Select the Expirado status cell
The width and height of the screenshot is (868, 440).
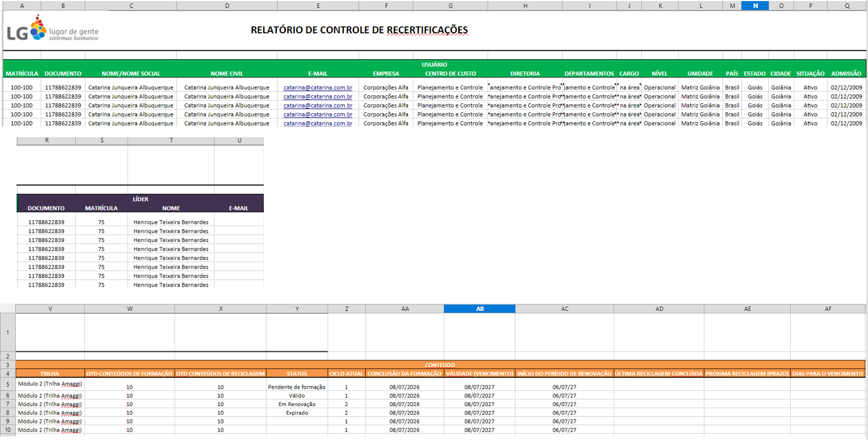[x=297, y=412]
